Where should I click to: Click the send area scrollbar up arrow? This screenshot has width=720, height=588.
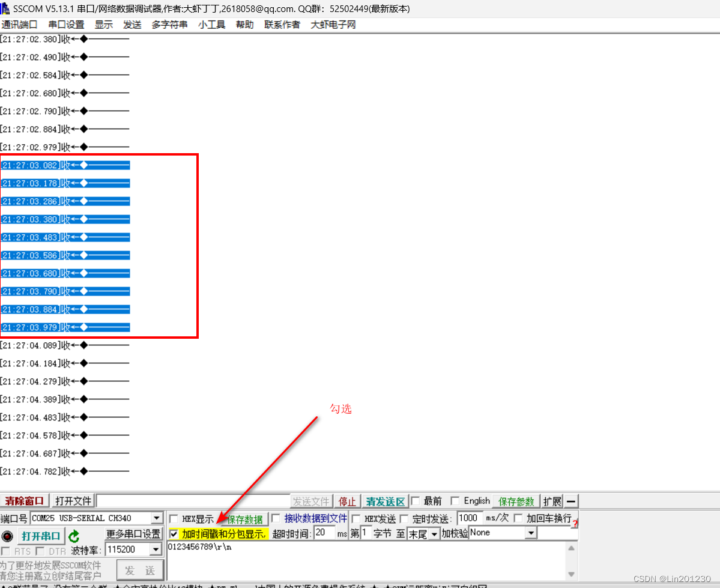[x=570, y=549]
